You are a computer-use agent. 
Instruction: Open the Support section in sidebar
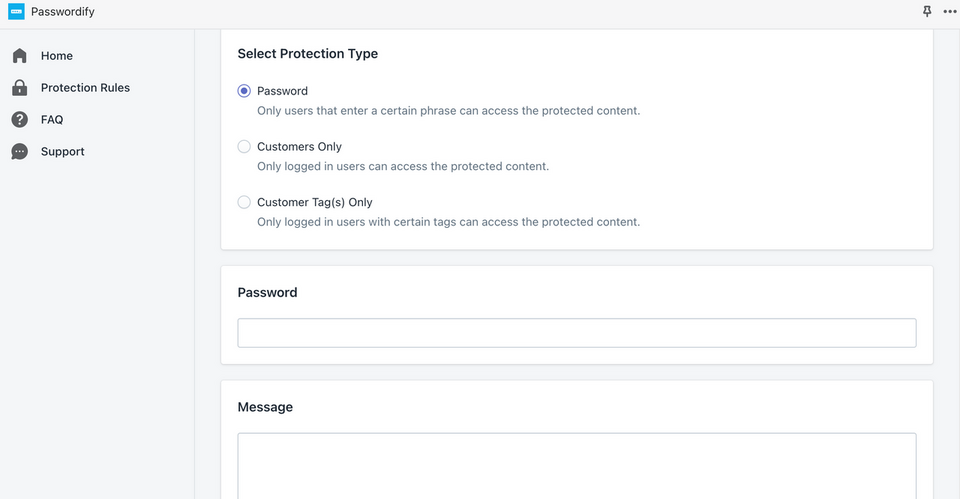[x=62, y=151]
